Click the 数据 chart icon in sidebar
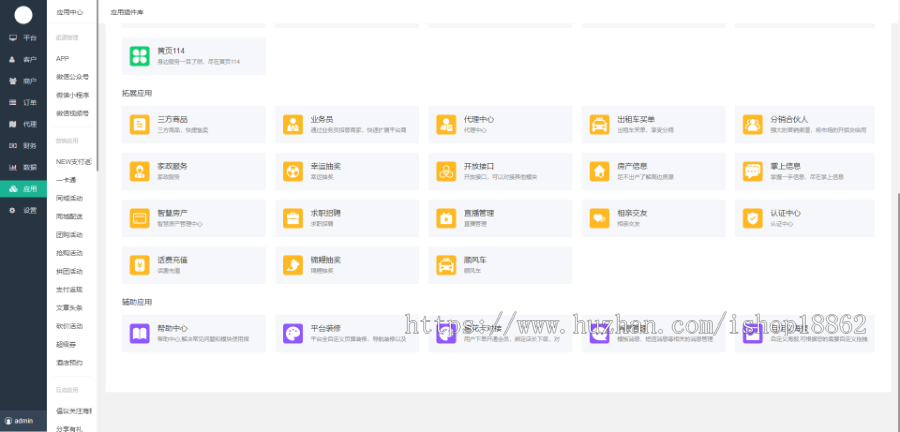Viewport: 900px width, 432px height. tap(13, 168)
